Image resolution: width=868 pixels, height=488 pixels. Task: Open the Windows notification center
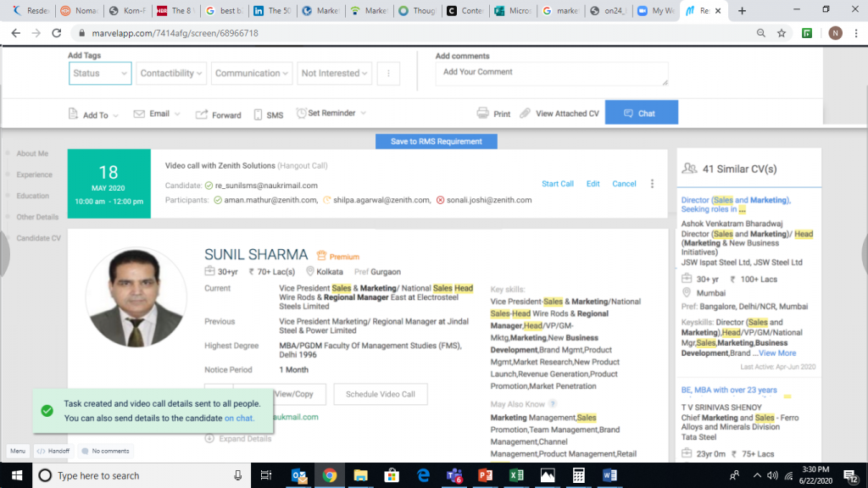pyautogui.click(x=851, y=475)
